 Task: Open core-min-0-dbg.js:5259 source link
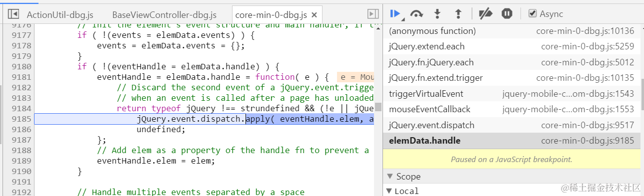coord(587,46)
